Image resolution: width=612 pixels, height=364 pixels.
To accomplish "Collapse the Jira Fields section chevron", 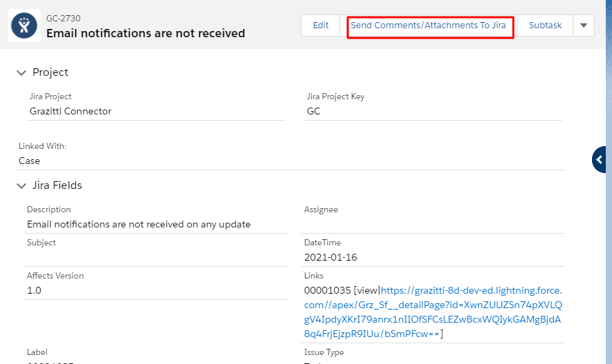I will pyautogui.click(x=21, y=185).
